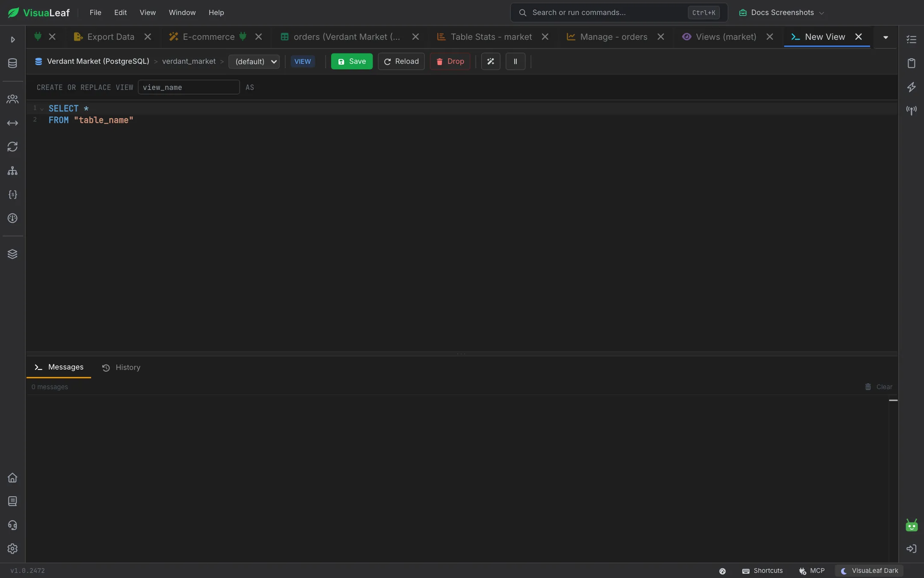
Task: Collapse the SELECT code fold chevron
Action: pyautogui.click(x=42, y=109)
